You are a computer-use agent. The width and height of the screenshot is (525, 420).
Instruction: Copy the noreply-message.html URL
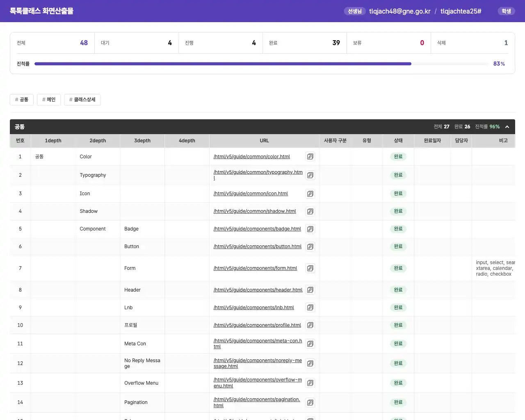point(310,363)
